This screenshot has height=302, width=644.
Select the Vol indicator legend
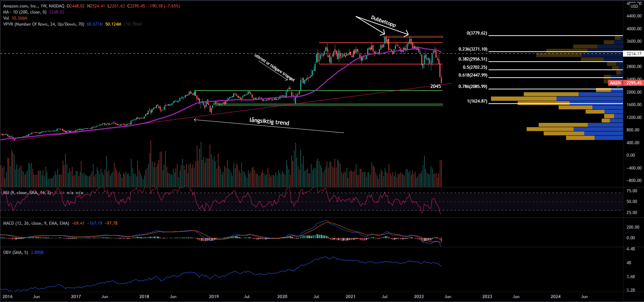click(x=6, y=18)
